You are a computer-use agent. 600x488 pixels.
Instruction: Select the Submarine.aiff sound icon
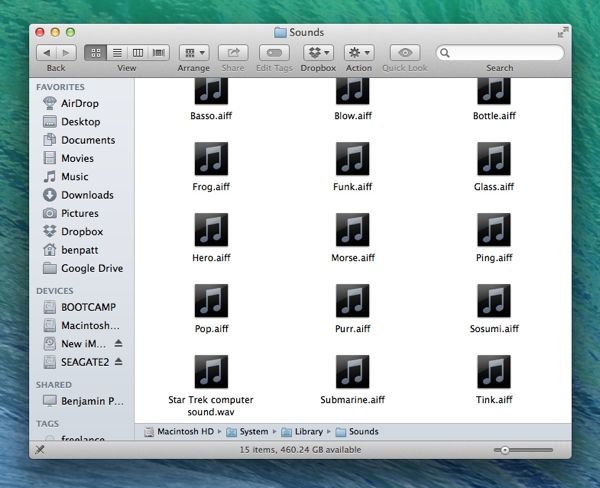pos(352,372)
